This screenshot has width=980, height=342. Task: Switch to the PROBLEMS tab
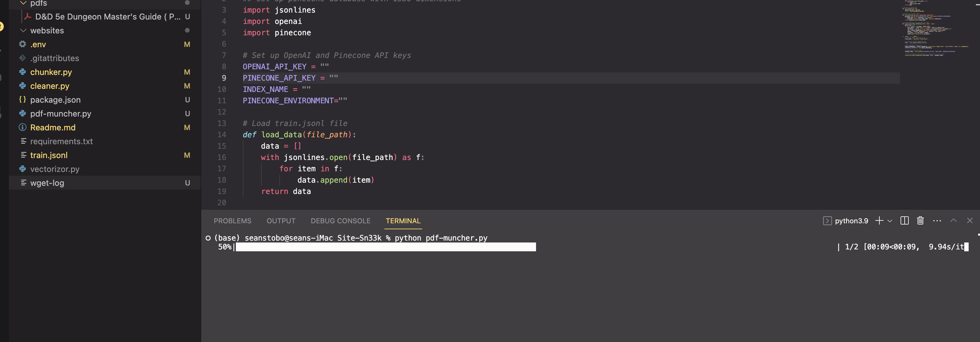232,220
